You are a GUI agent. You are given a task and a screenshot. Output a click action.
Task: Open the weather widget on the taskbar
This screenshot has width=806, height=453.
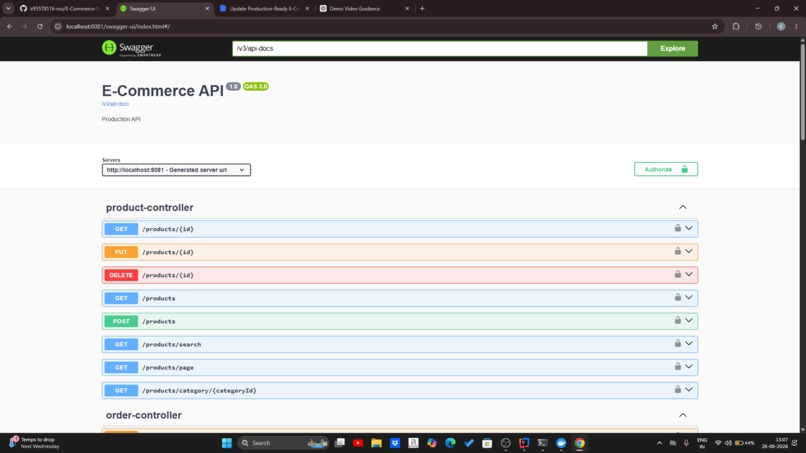34,443
